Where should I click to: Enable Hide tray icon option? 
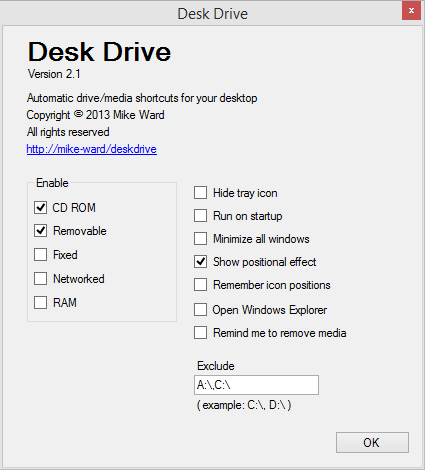200,193
